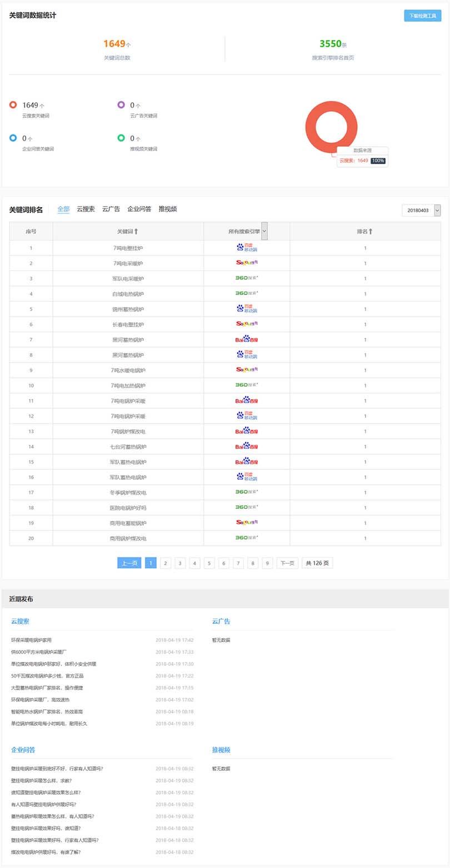Click the purple ring icon for 云广告关键词
Screen dimensions: 450x868
(121, 105)
